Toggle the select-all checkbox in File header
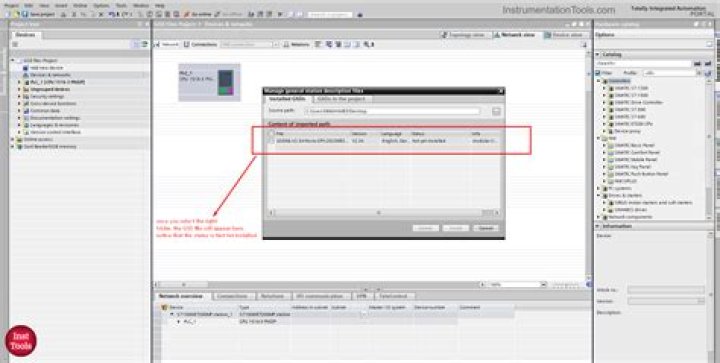Viewport: 720px width, 363px height. (272, 133)
